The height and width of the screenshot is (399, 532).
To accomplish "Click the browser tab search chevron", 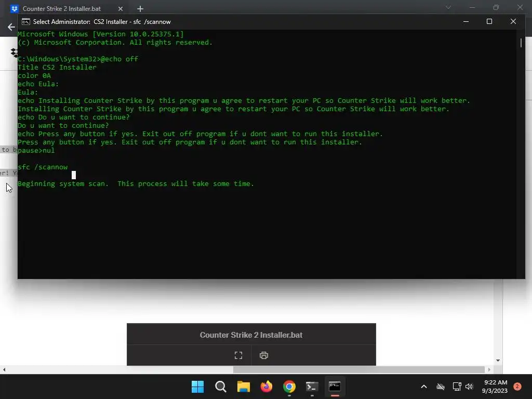I will pyautogui.click(x=448, y=7).
